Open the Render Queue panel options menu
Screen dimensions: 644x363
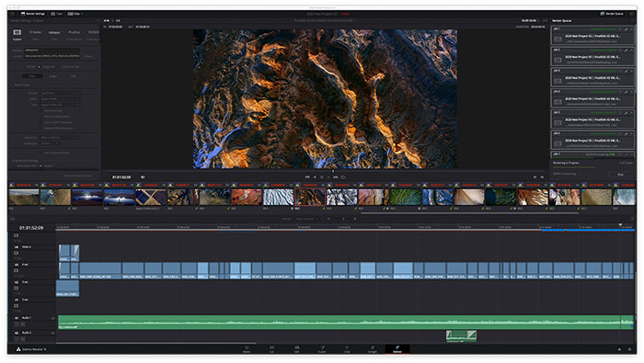pyautogui.click(x=632, y=20)
